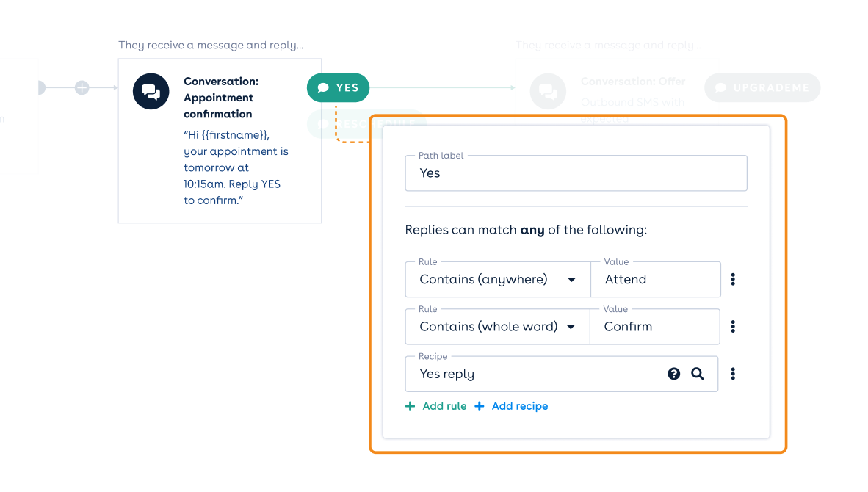Click the UPGRADEME path pill
Image resolution: width=868 pixels, height=492 pixels.
tap(762, 87)
